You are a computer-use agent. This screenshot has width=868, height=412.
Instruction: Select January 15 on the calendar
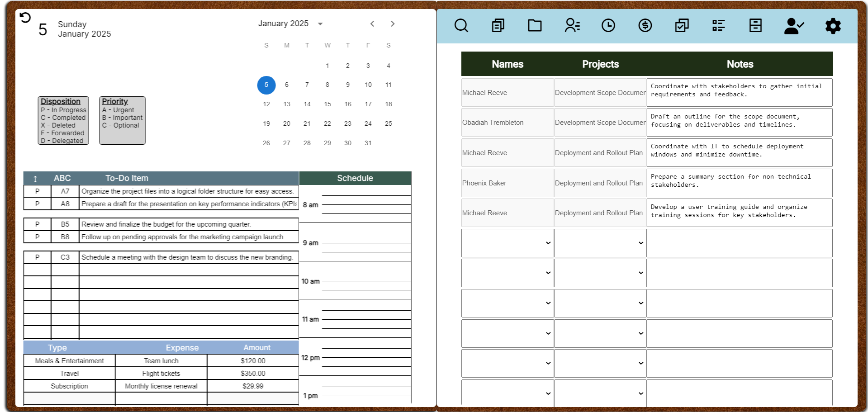(x=327, y=104)
